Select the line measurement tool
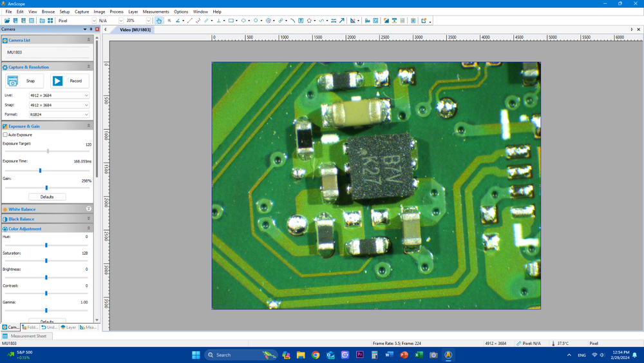Screen dimensions: 644x363 pos(190,21)
